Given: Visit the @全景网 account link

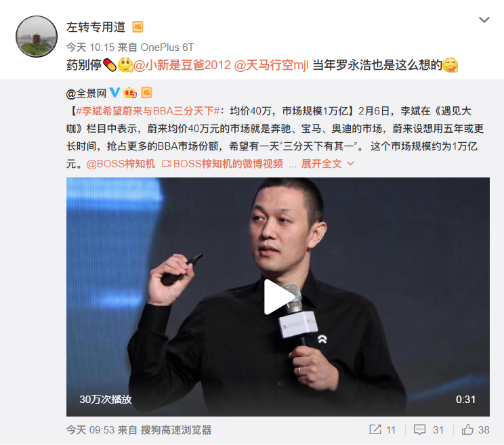Looking at the screenshot, I should pyautogui.click(x=86, y=93).
